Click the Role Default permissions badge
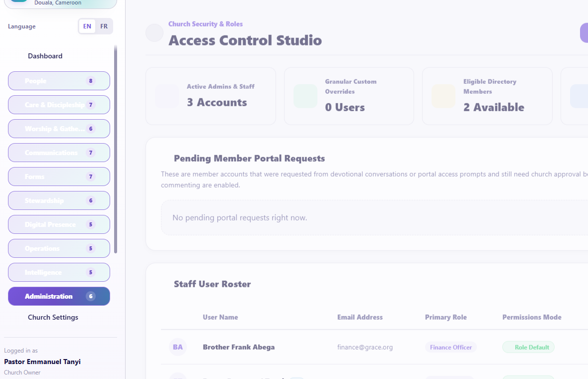This screenshot has width=588, height=379. coord(528,347)
